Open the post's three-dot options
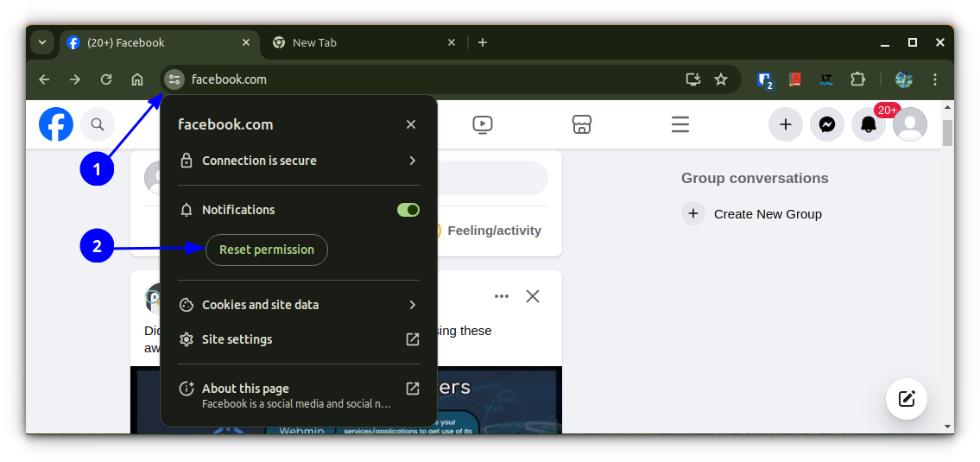 click(502, 296)
